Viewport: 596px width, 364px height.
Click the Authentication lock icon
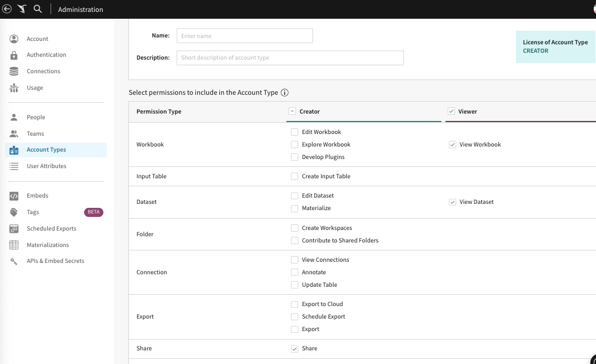pos(14,55)
